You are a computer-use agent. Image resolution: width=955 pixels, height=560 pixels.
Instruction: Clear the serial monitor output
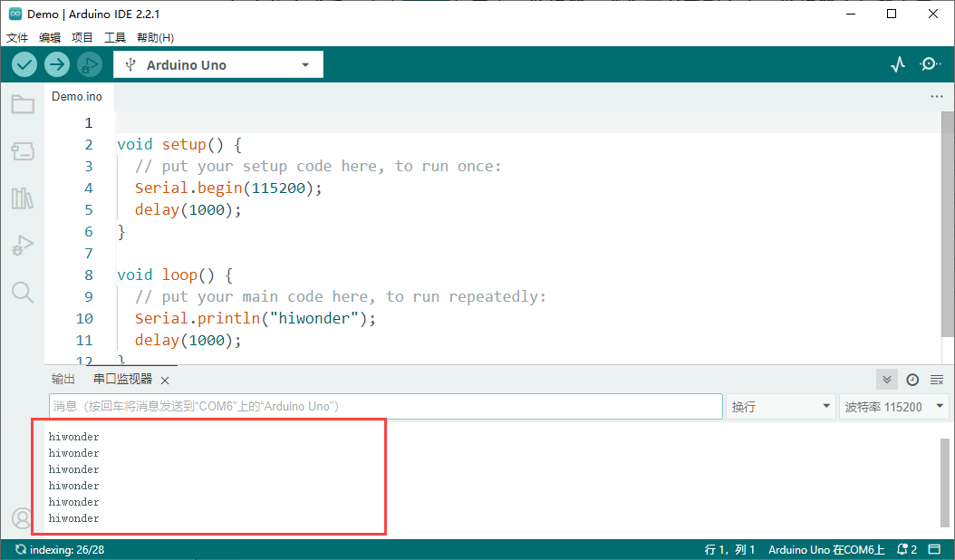[x=937, y=380]
